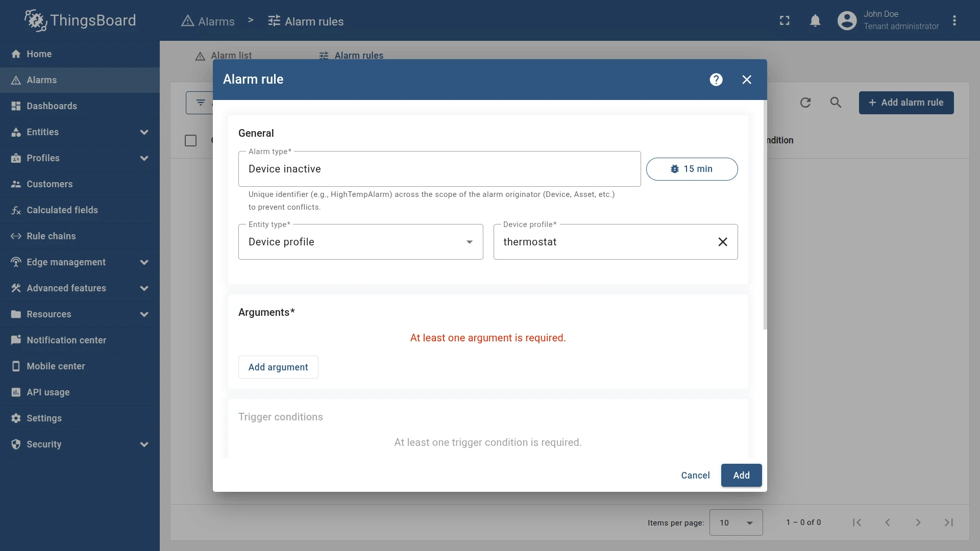Click Add alarm rule button
Screen dimensions: 980x551
[x=906, y=103]
